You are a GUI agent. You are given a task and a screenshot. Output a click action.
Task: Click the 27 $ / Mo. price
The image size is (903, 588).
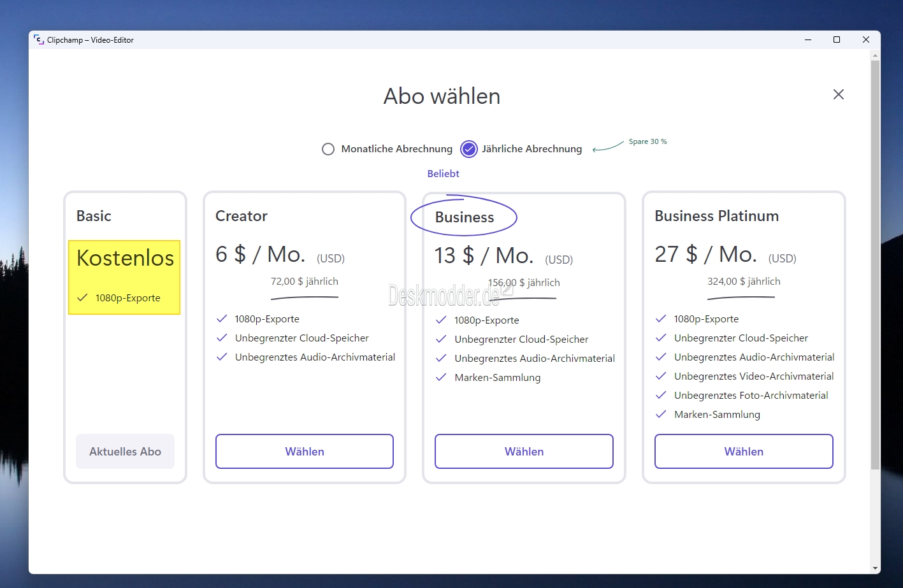(x=705, y=254)
